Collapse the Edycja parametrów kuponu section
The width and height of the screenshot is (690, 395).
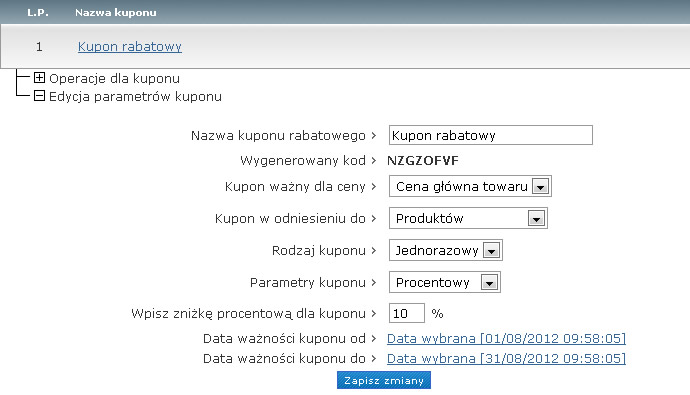[x=39, y=95]
